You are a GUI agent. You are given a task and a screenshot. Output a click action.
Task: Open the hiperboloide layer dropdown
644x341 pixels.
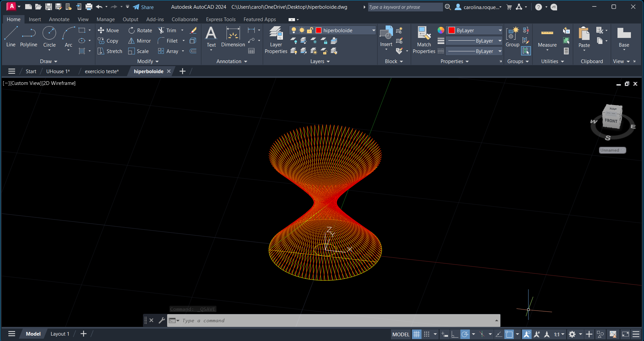[374, 30]
